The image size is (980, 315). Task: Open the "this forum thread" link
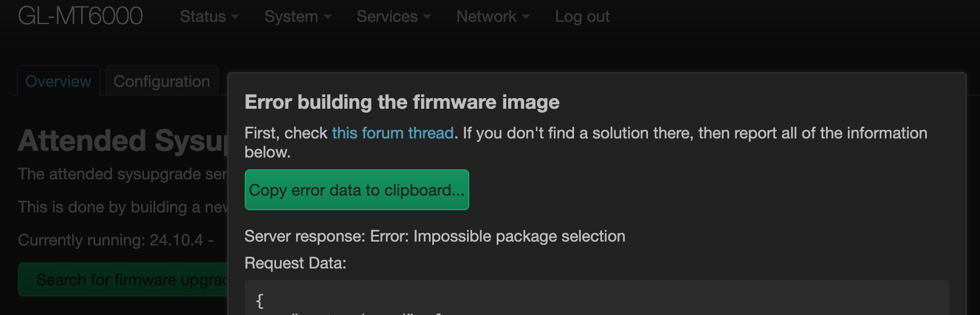[x=393, y=133]
